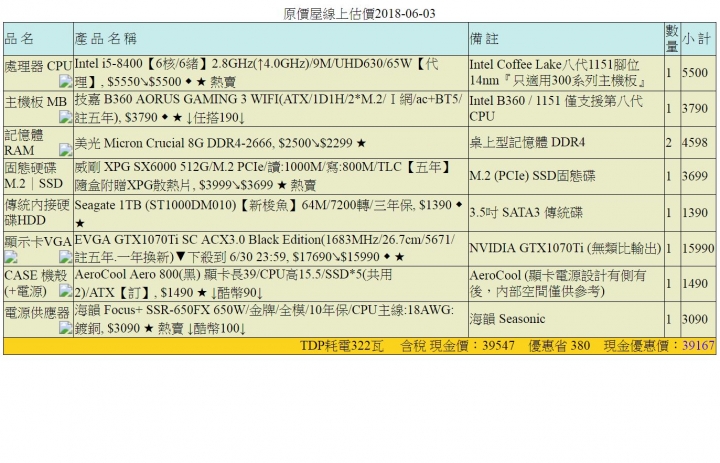The height and width of the screenshot is (463, 720).
Task: Click the 電源供應器 category label
Action: click(x=37, y=313)
